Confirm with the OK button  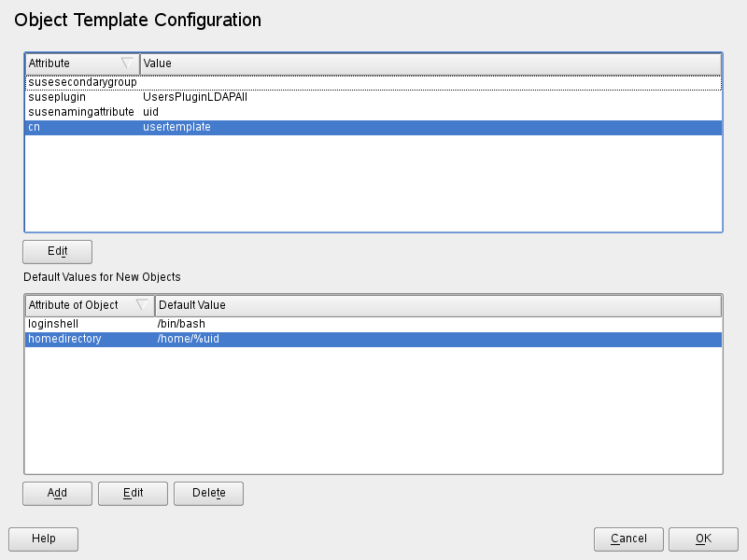[703, 539]
